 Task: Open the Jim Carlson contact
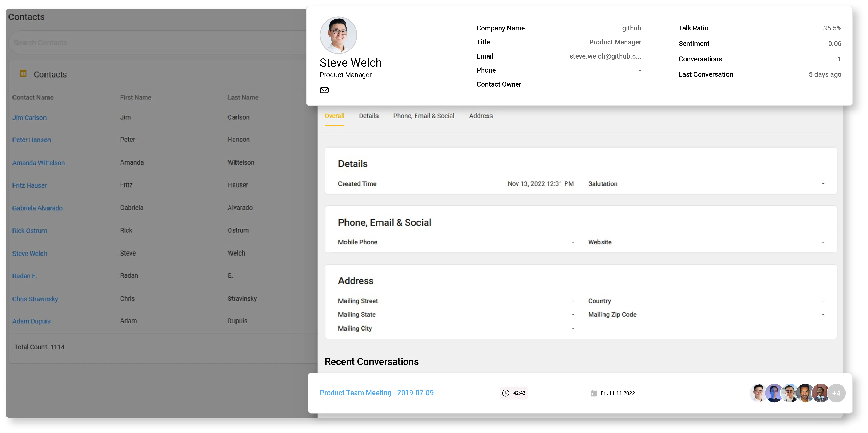tap(29, 117)
